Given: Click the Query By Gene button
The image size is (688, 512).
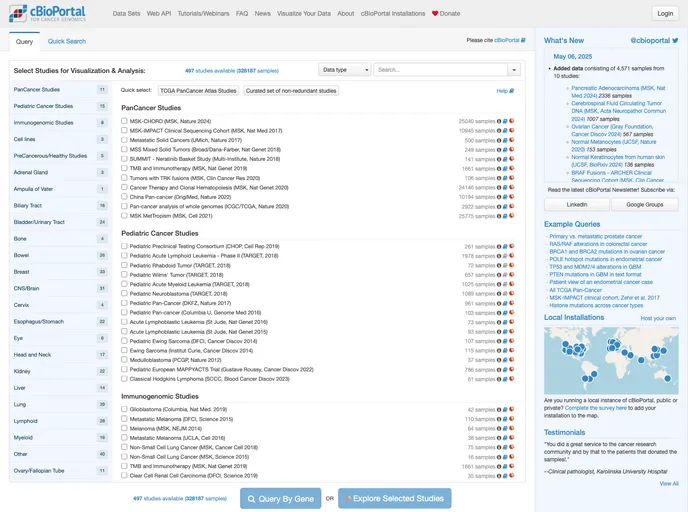Looking at the screenshot, I should point(280,498).
